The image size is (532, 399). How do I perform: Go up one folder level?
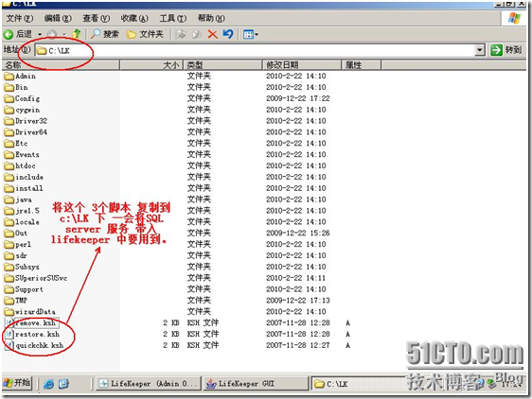(77, 34)
